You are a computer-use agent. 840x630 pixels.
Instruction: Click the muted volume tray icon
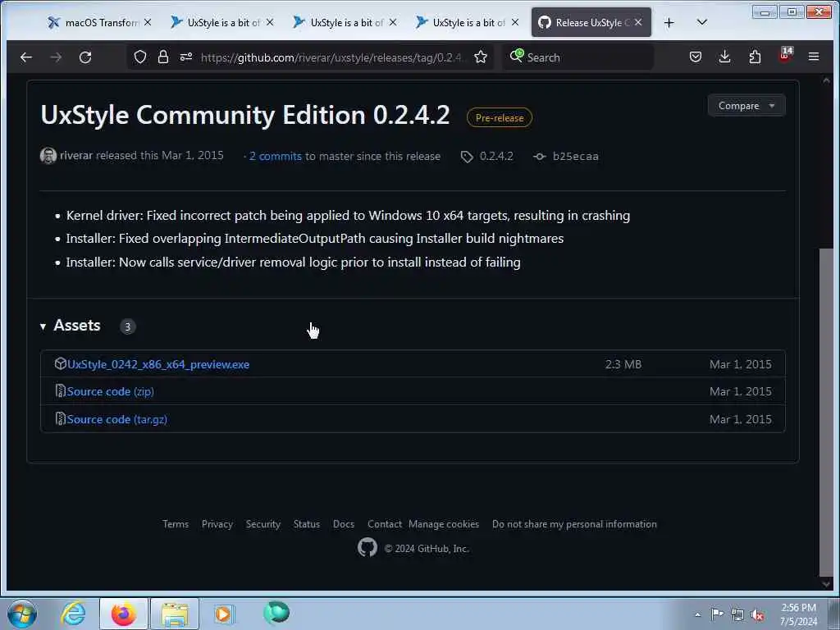tap(757, 615)
